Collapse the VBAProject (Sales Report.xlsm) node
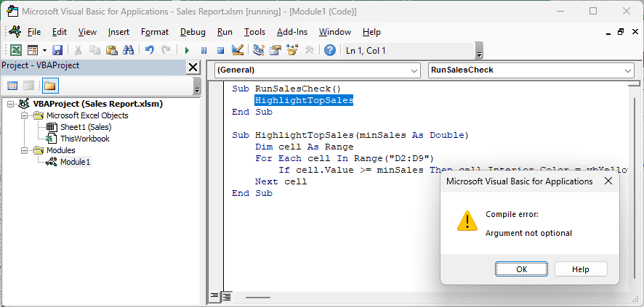 (x=10, y=104)
